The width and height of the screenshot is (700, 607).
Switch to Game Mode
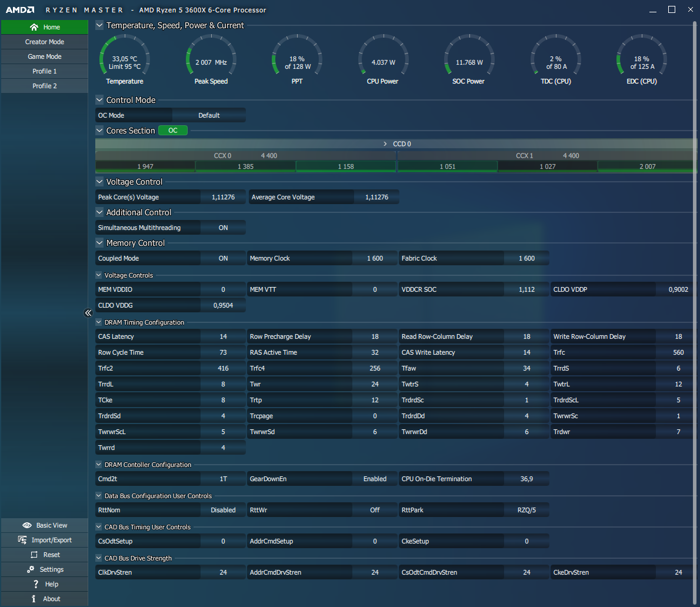click(45, 56)
